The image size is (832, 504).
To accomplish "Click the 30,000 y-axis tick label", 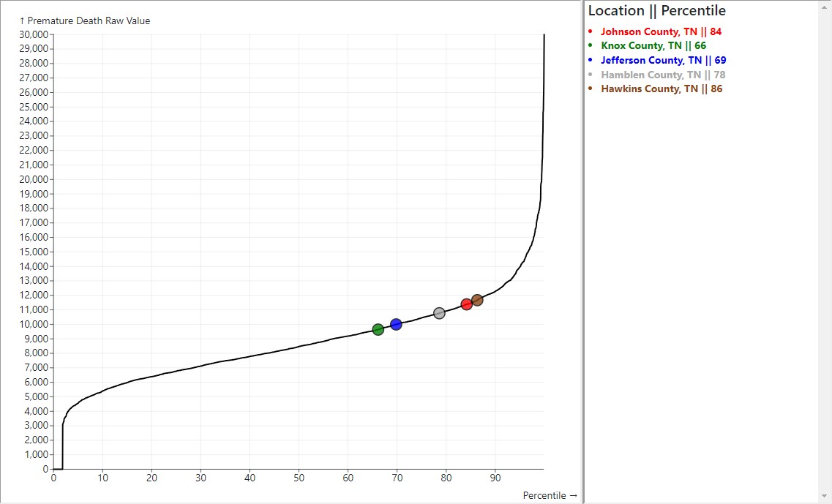I will (34, 34).
